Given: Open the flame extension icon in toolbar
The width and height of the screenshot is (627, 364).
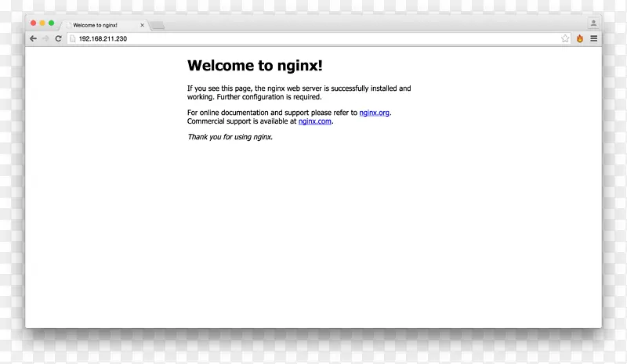Looking at the screenshot, I should coord(580,38).
